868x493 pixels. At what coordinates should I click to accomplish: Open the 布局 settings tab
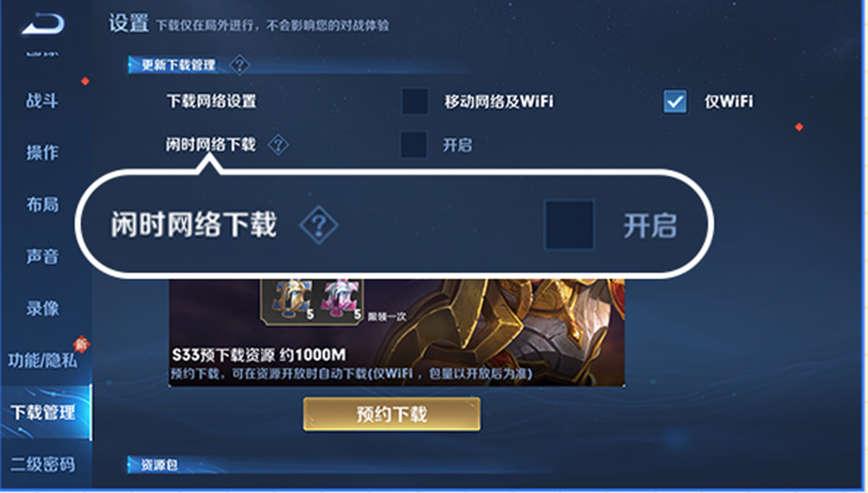click(x=42, y=205)
